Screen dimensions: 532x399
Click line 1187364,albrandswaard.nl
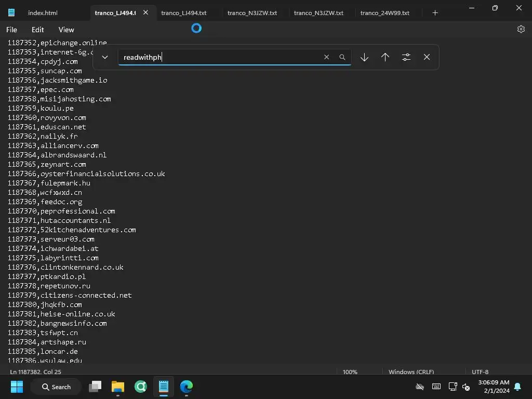click(x=57, y=155)
